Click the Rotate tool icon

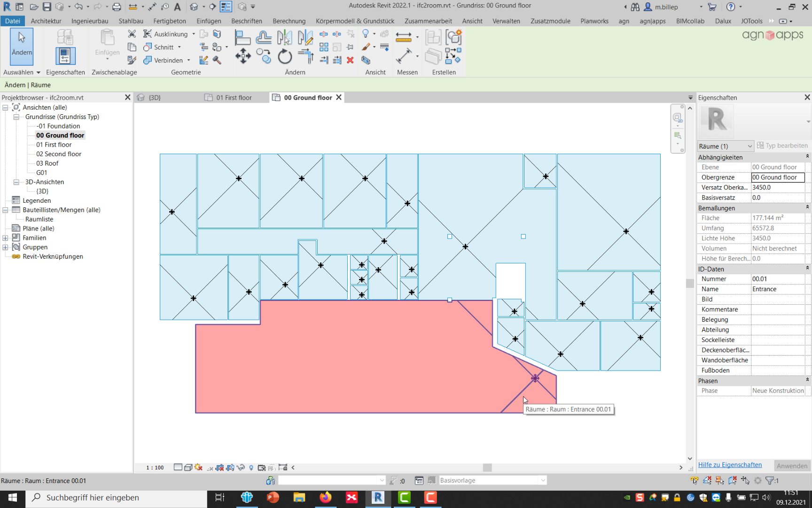(x=285, y=56)
